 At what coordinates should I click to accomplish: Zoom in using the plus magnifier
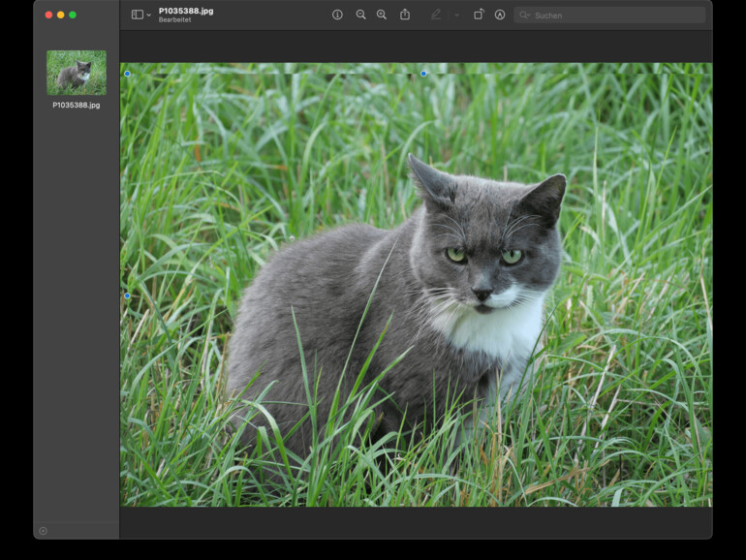382,15
